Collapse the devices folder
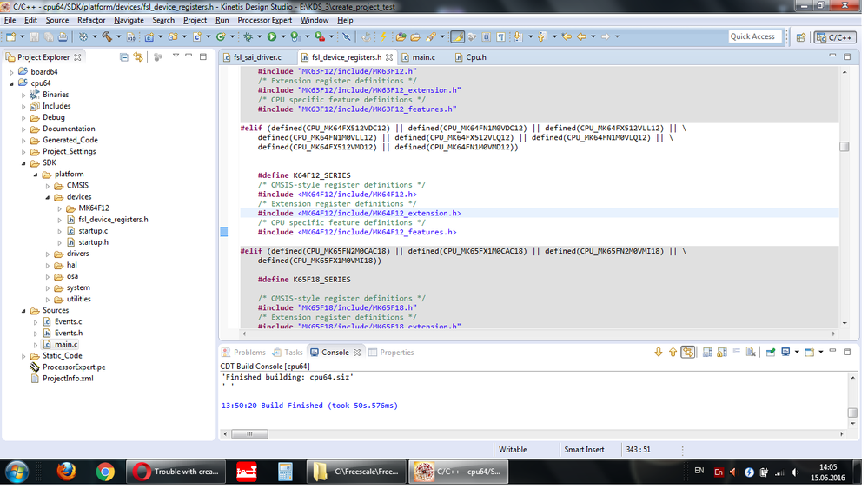 (48, 197)
